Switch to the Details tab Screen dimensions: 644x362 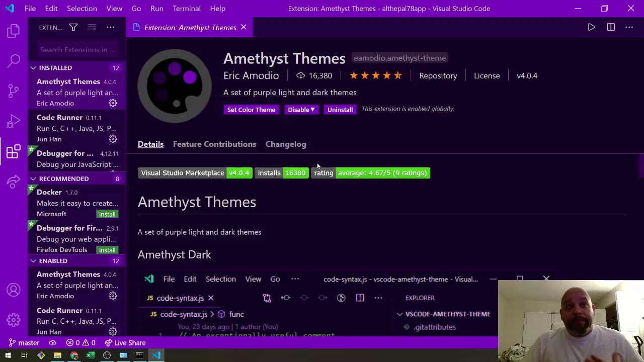(x=150, y=144)
